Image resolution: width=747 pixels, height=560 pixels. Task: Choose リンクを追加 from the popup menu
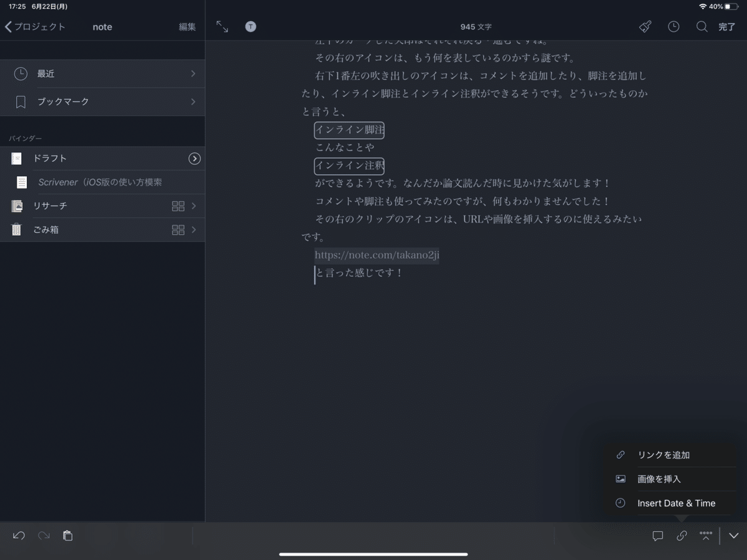670,455
